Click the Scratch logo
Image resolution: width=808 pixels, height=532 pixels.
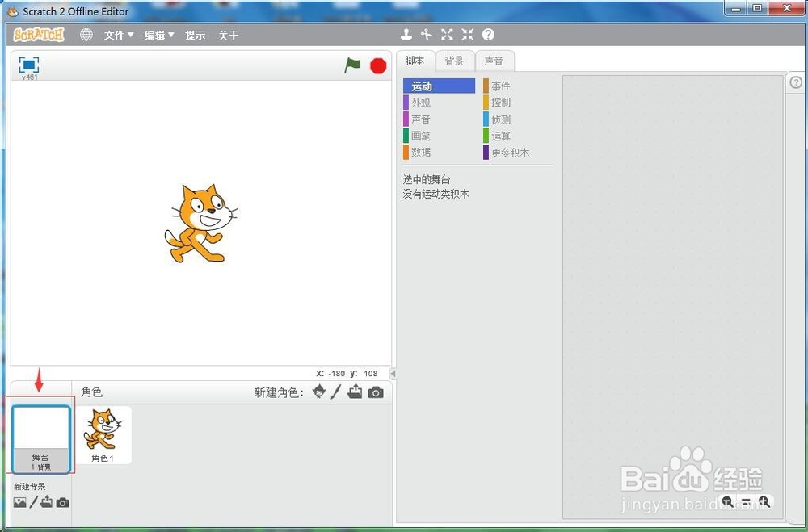[x=39, y=35]
